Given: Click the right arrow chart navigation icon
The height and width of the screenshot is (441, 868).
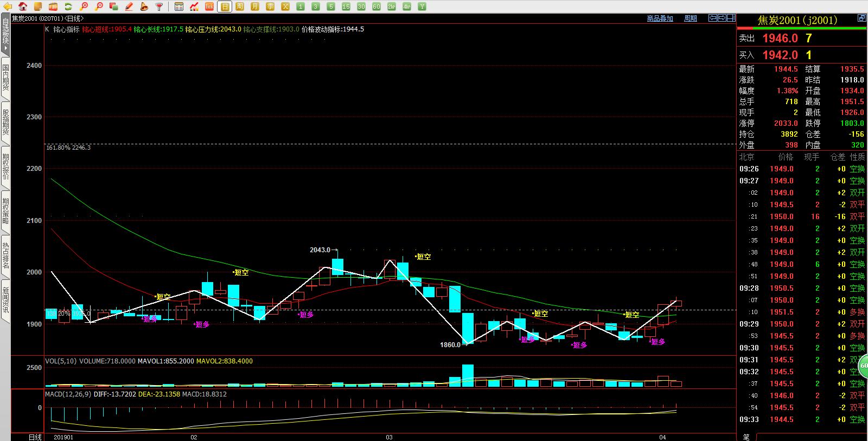Looking at the screenshot, I should tap(722, 18).
